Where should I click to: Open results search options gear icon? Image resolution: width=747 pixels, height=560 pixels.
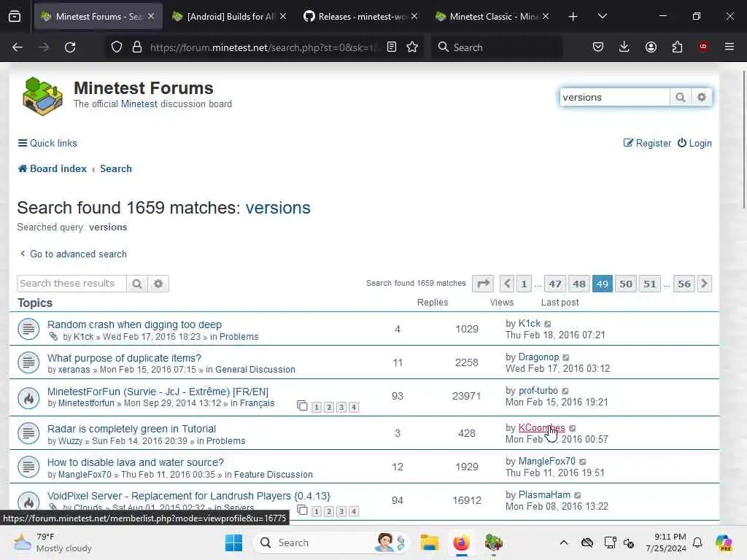(158, 284)
